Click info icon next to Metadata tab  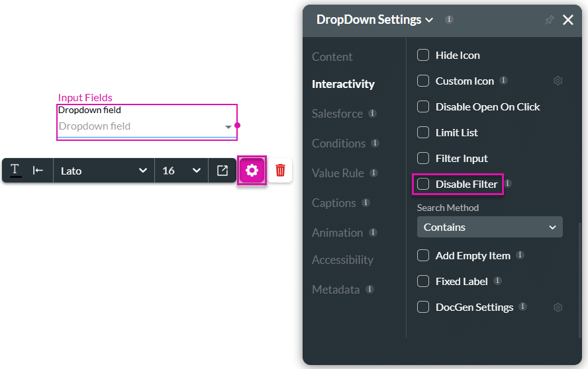point(369,289)
